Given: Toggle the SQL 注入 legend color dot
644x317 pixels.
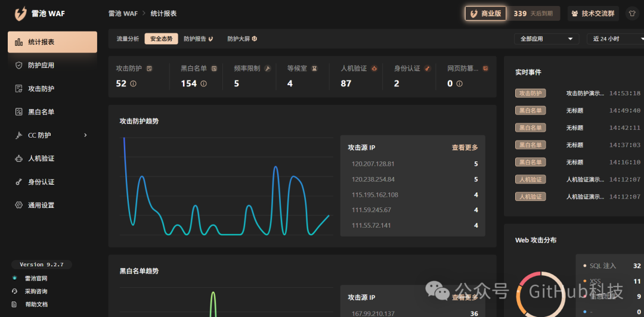Looking at the screenshot, I should point(584,266).
